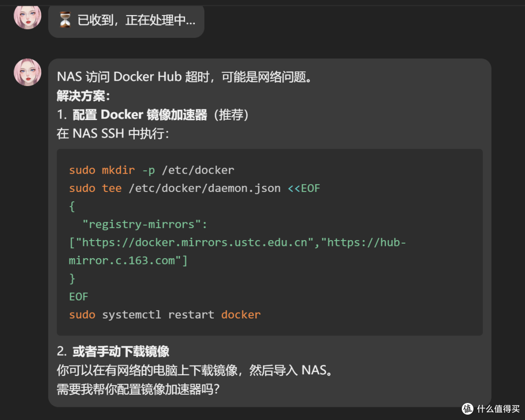
Task: Click the "需要我帮你配置镜像加速器吗?" question
Action: click(x=138, y=389)
